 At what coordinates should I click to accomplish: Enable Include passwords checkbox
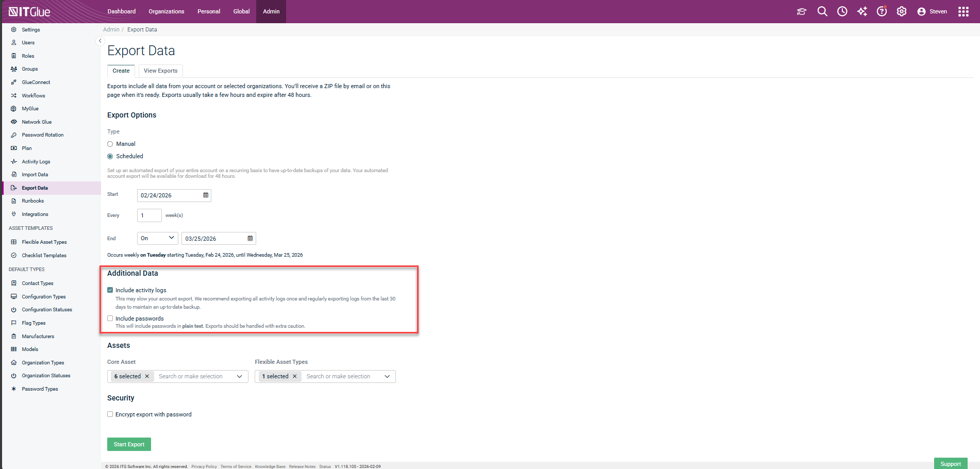110,319
